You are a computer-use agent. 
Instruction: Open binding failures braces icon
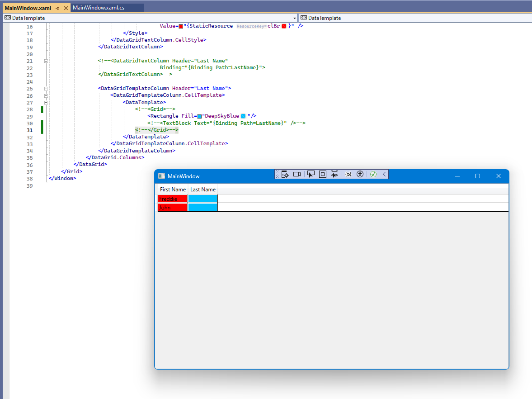coord(348,174)
